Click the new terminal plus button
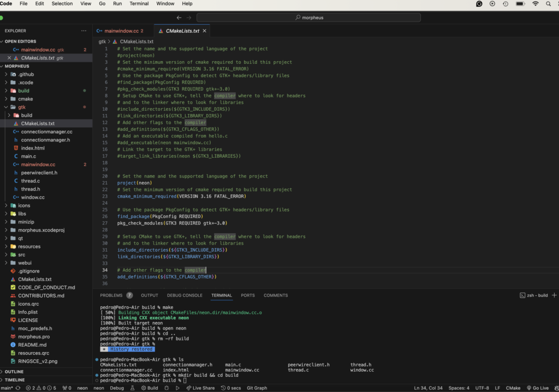 554,295
